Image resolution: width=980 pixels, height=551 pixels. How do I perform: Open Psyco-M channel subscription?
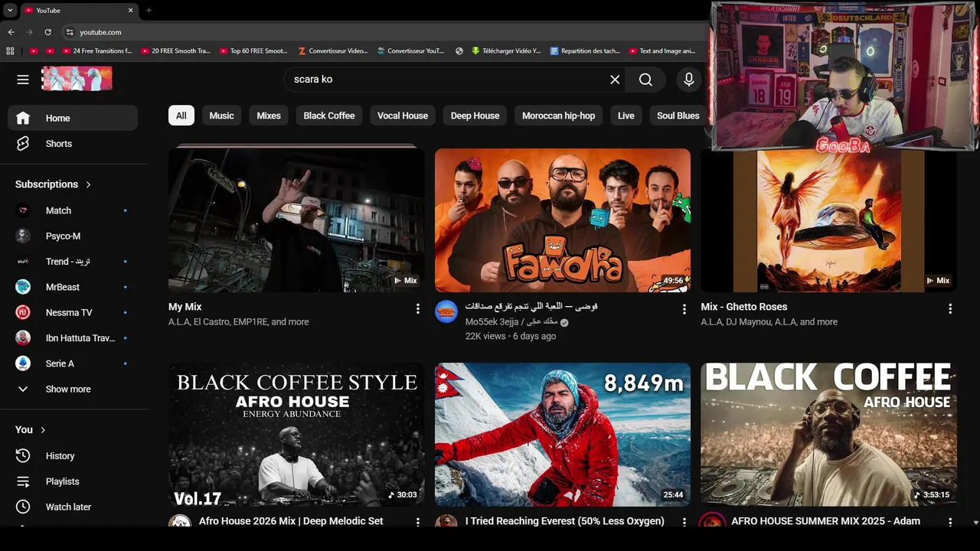73,236
